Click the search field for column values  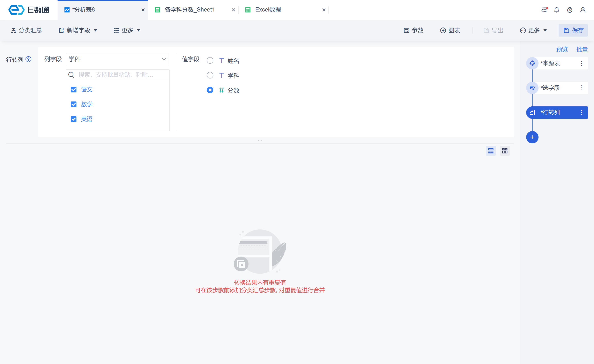click(120, 75)
